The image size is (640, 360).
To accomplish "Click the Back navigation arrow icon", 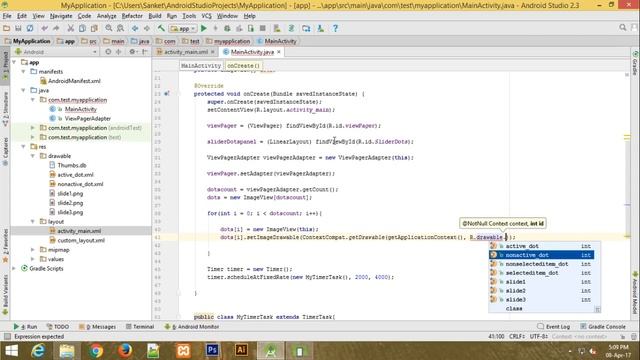I will pos(135,28).
